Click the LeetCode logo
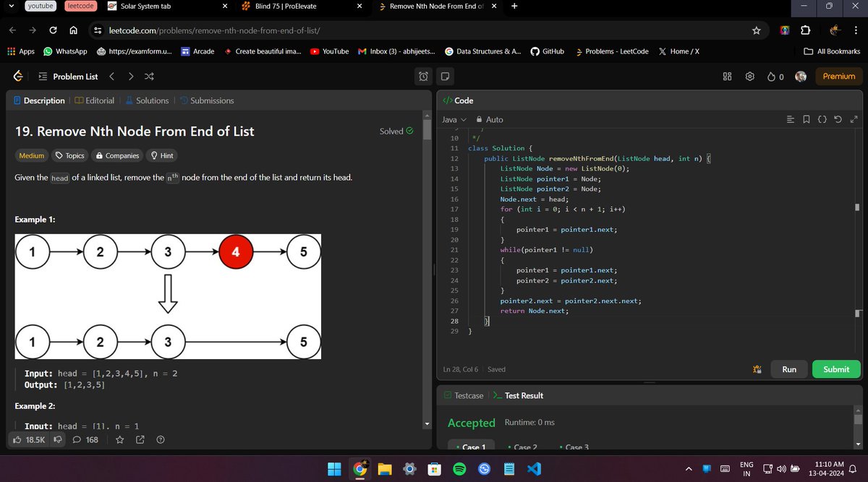Screen dimensions: 868x482 17,76
